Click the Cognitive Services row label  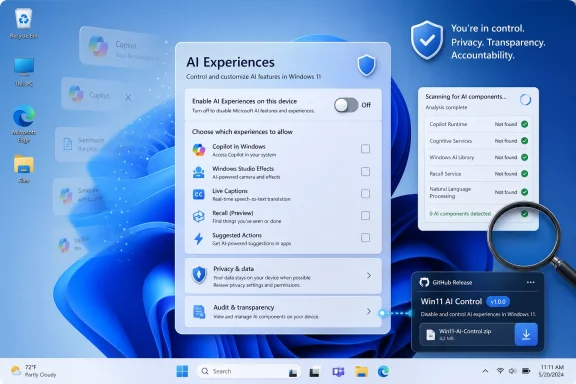click(450, 141)
